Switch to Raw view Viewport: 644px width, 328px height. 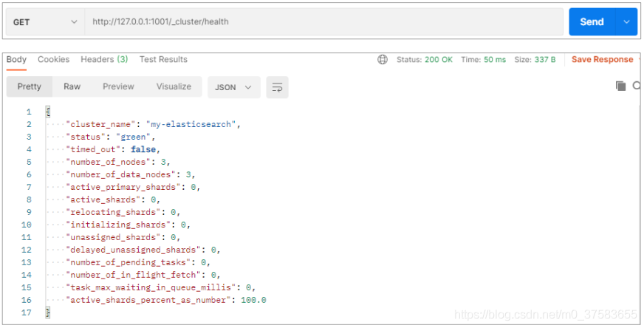[x=72, y=86]
